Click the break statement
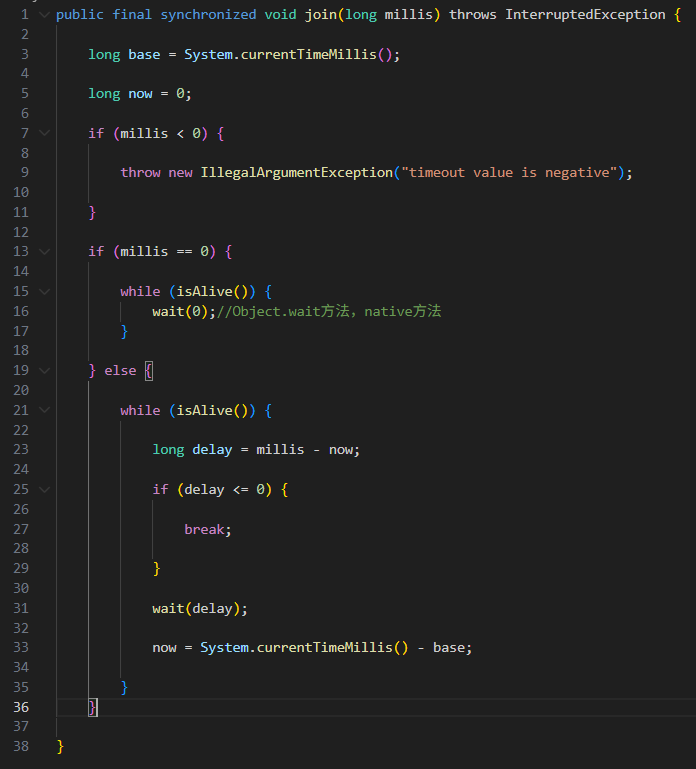696x769 pixels. [x=204, y=529]
